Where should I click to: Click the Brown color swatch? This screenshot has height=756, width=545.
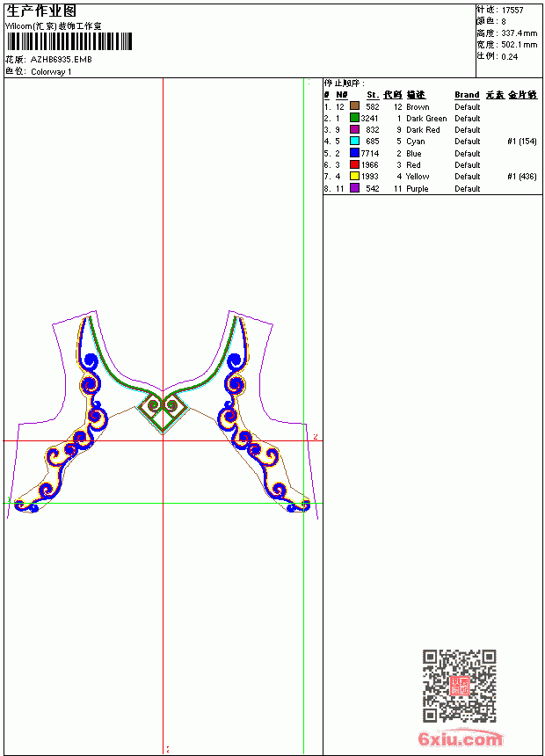(x=354, y=106)
